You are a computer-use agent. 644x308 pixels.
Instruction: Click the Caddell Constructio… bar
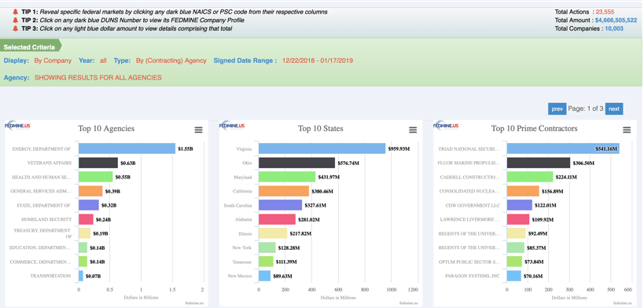(x=530, y=177)
